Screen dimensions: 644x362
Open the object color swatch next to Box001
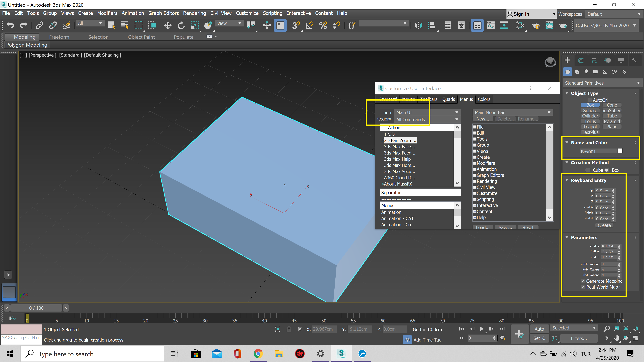(620, 151)
